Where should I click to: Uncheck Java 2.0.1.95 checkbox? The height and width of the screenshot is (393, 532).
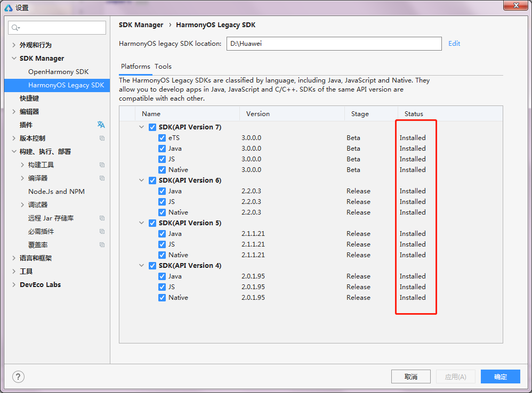162,276
